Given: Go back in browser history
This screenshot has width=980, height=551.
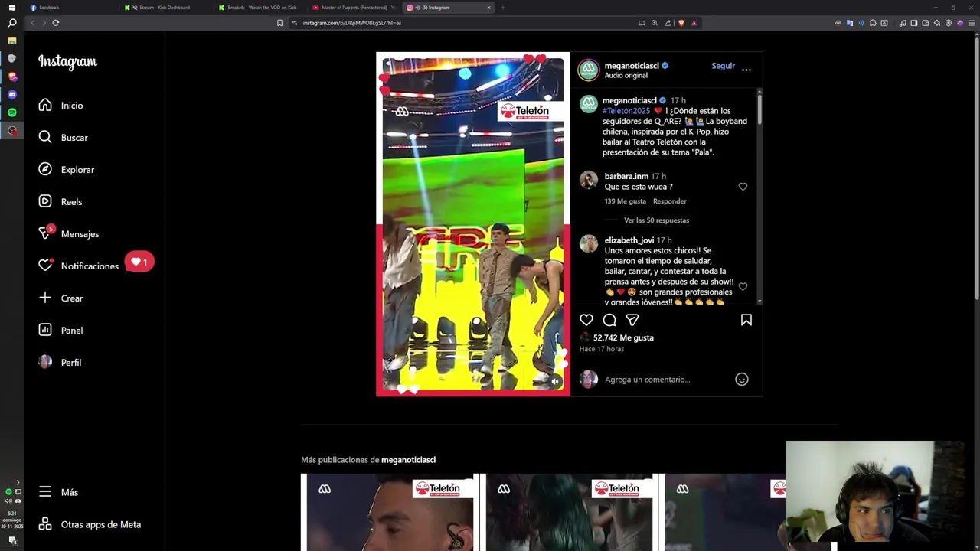Looking at the screenshot, I should 32,23.
